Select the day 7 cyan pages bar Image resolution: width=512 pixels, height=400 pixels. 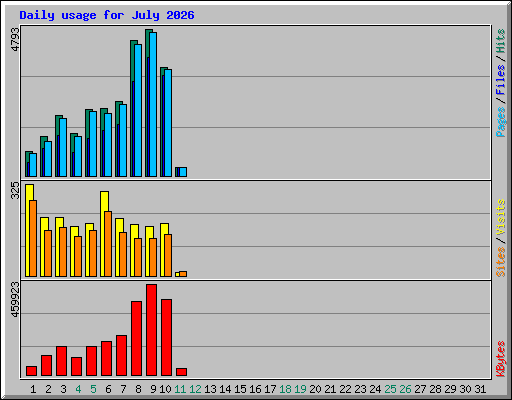coord(123,140)
